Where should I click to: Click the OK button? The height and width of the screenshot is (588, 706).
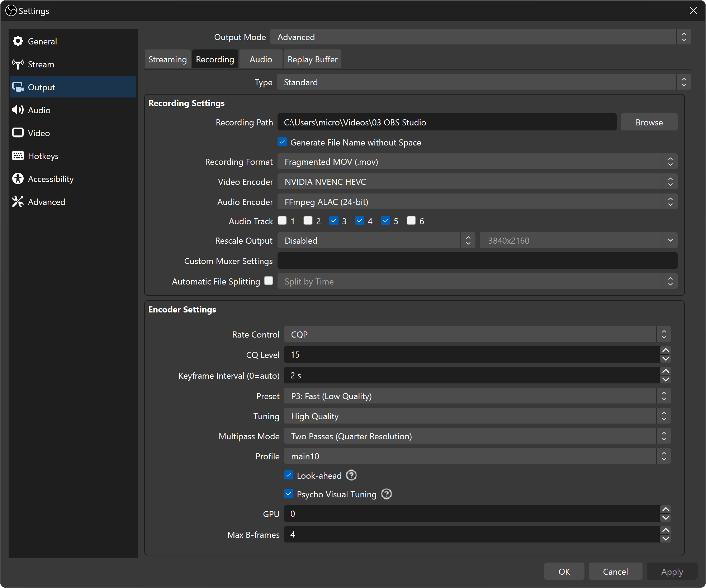pos(564,572)
